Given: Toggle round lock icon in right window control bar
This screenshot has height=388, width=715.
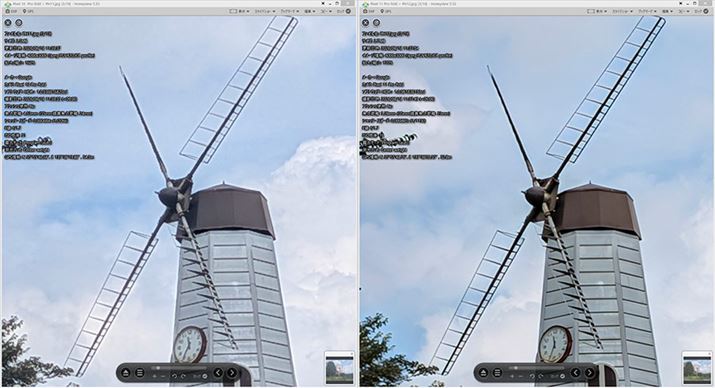Looking at the screenshot, I should (x=562, y=377).
